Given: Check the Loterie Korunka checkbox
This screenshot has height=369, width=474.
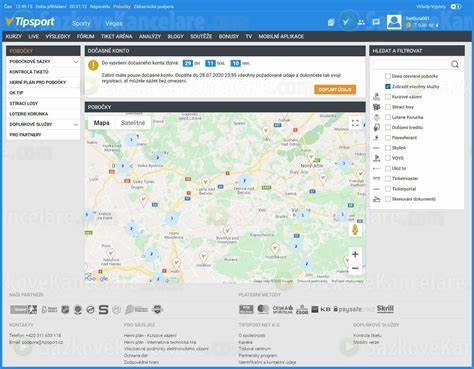Looking at the screenshot, I should point(388,117).
